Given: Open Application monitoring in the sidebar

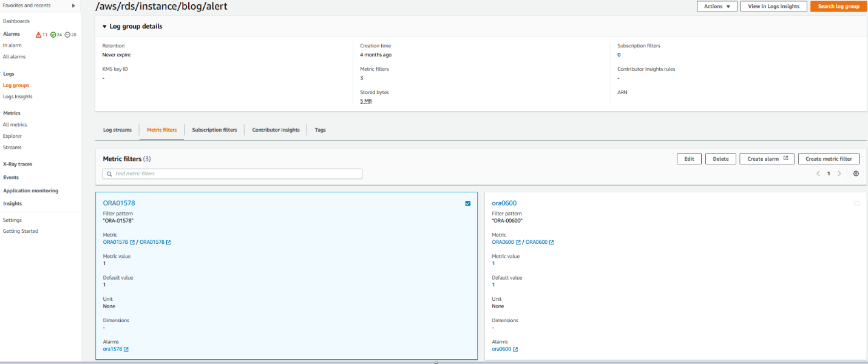Looking at the screenshot, I should pos(30,191).
